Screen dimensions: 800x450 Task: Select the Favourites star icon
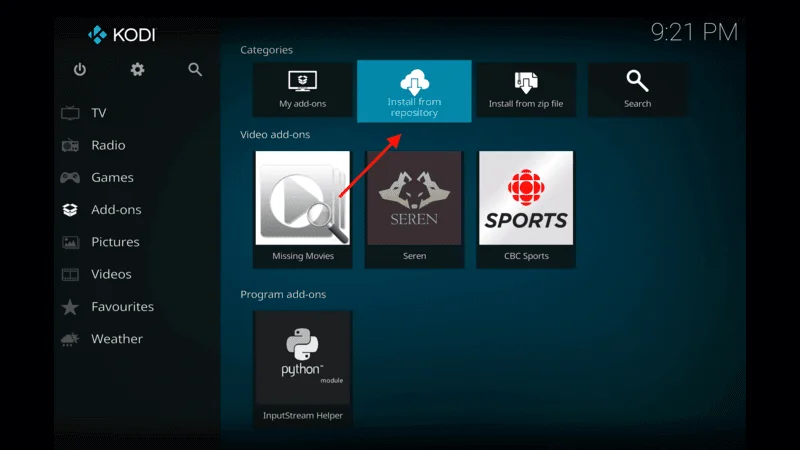pyautogui.click(x=70, y=307)
